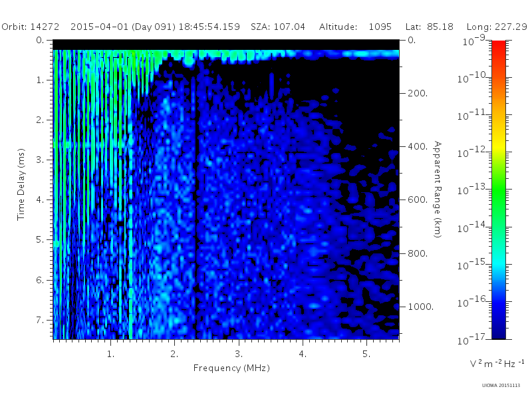This screenshot has width=532, height=399.
Task: Click apparent range tick label '800.'
Action: [x=418, y=253]
